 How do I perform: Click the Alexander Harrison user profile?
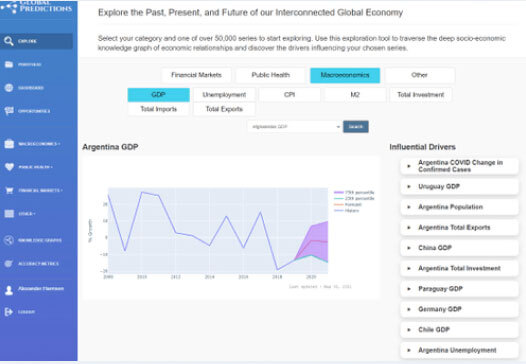coord(34,289)
